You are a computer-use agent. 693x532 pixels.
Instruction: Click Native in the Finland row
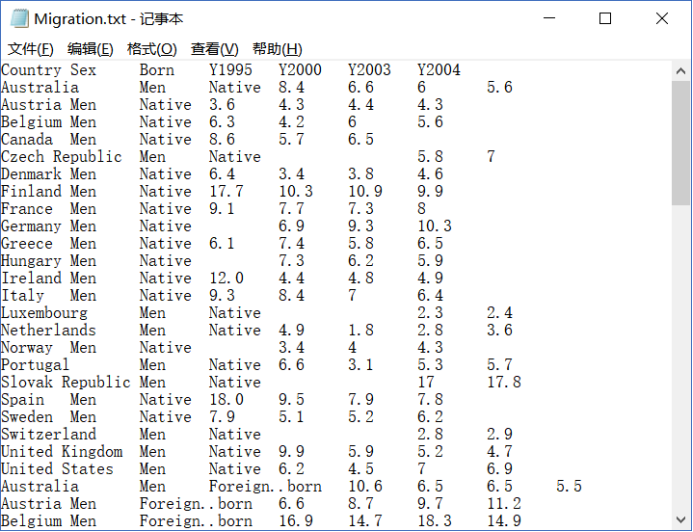coord(165,192)
